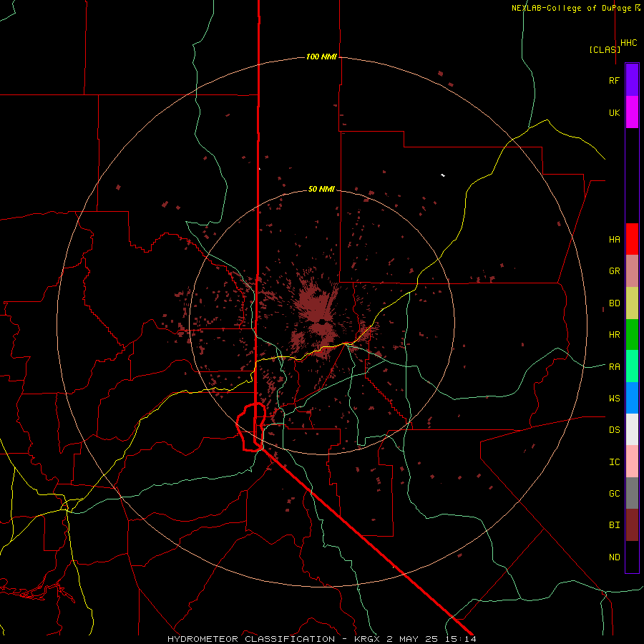This screenshot has width=644, height=644.
Task: Click the 'GC' legend label
Action: [x=614, y=494]
